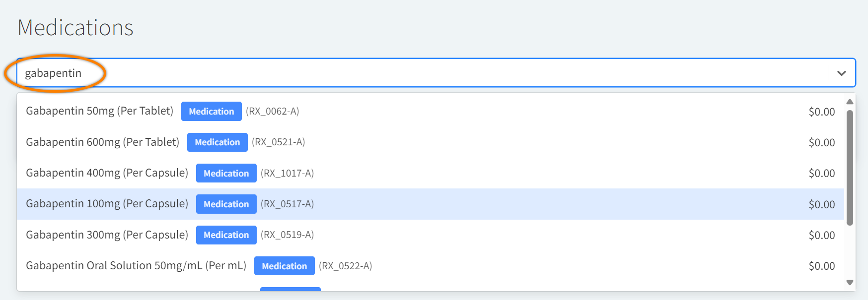Viewport: 868px width, 300px height.
Task: Click Medication badge beside Gabapentin 400mg
Action: click(226, 173)
